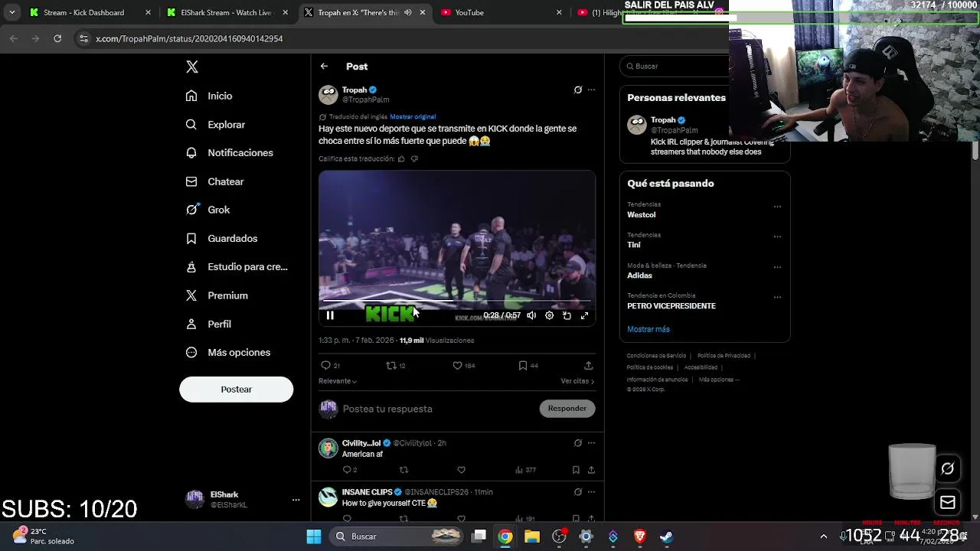Share the main post
980x551 pixels.
click(x=588, y=366)
